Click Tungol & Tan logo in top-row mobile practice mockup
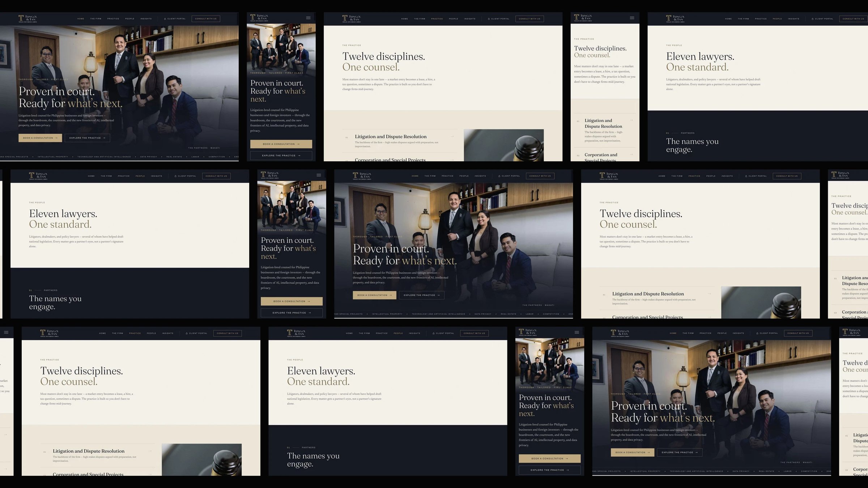The width and height of the screenshot is (868, 488). (x=583, y=18)
